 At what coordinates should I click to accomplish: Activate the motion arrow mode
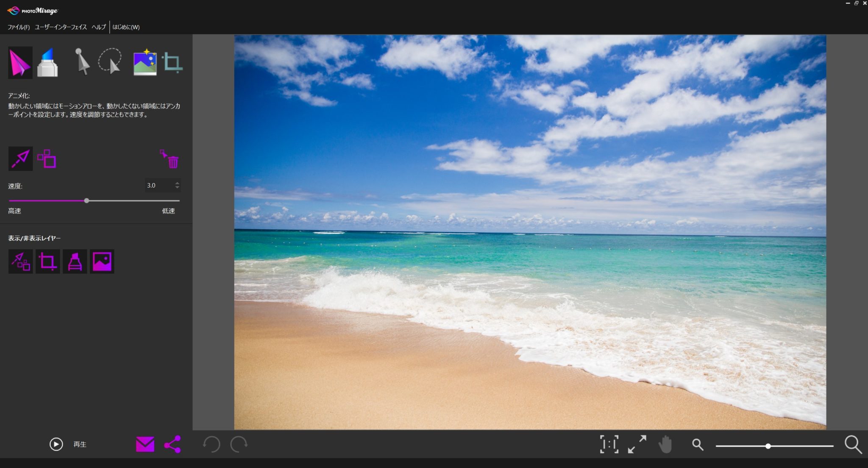pos(20,159)
